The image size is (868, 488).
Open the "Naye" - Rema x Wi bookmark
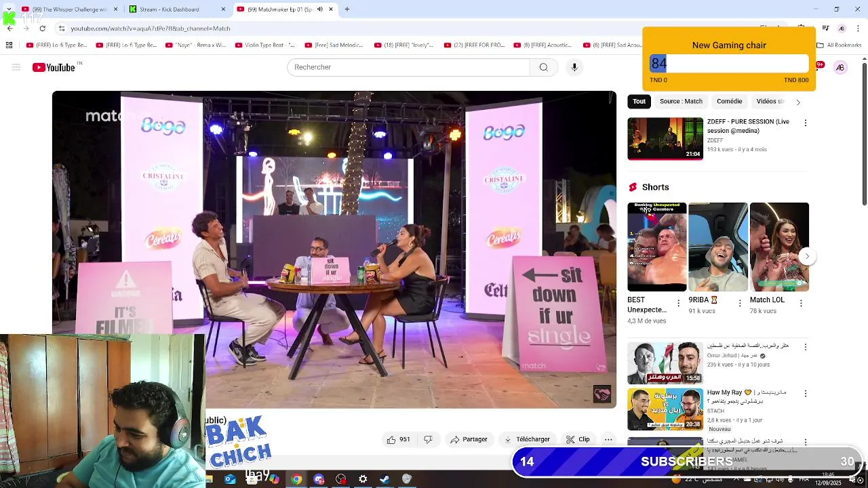click(196, 45)
